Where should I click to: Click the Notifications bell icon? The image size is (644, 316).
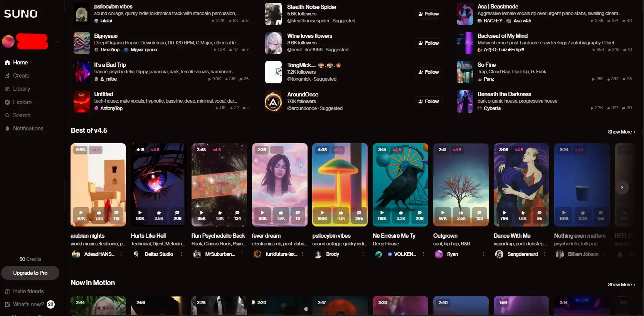coord(7,128)
